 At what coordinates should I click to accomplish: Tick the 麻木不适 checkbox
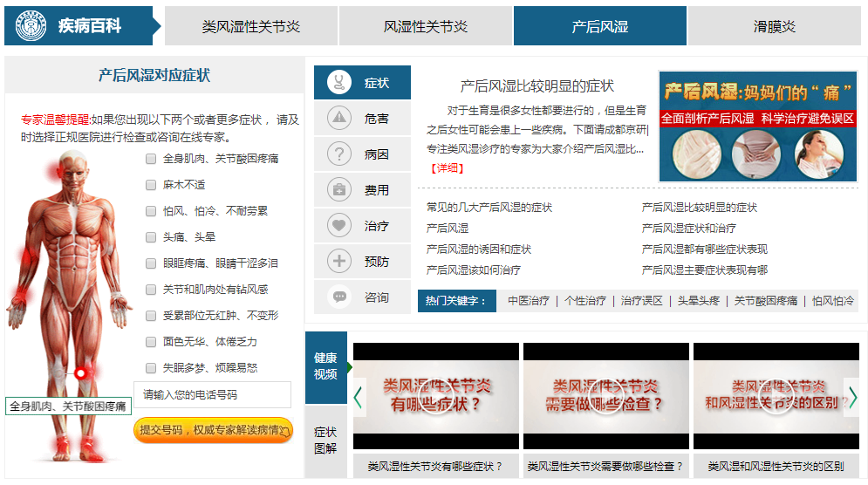tap(151, 185)
